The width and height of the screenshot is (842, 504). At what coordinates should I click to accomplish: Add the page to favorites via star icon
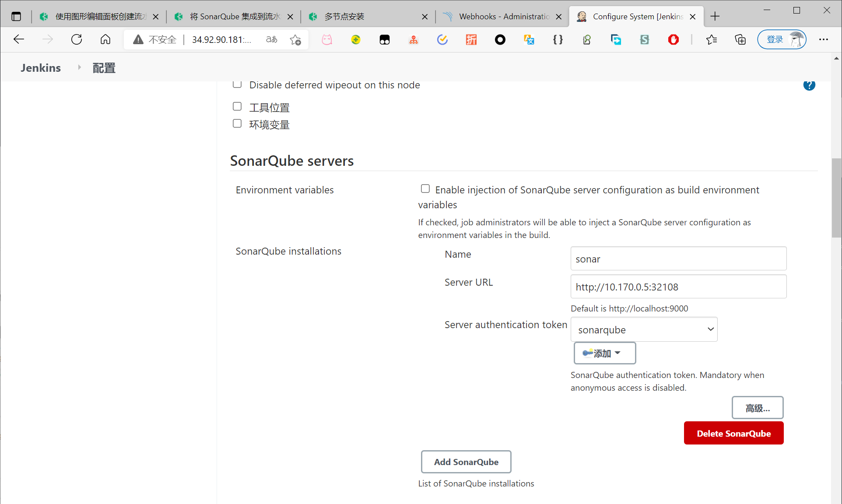[295, 40]
